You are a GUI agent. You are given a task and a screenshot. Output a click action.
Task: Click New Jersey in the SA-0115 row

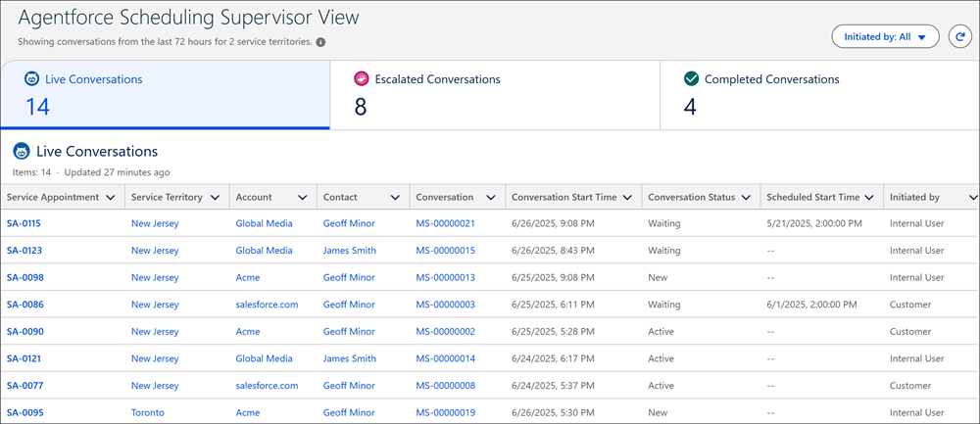(x=155, y=223)
